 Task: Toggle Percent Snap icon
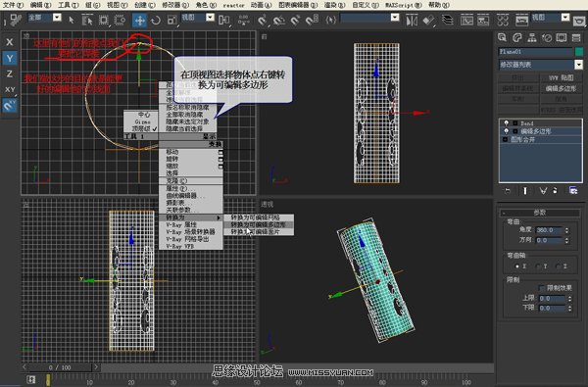pos(296,20)
